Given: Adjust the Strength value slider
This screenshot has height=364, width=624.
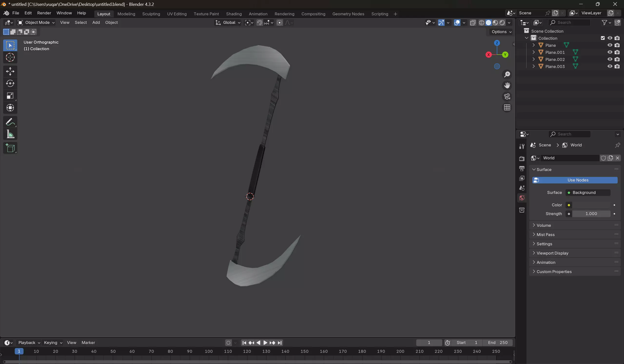Looking at the screenshot, I should pos(591,214).
